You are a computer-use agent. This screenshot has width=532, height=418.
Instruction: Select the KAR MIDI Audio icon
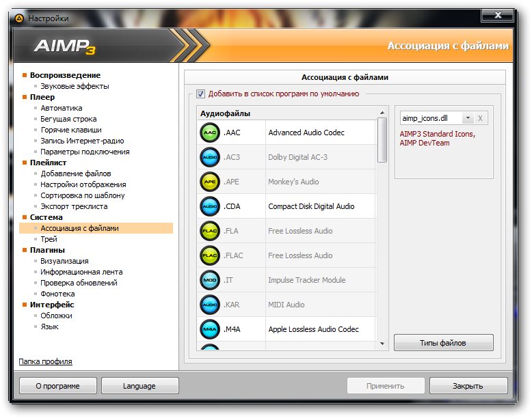tap(209, 305)
